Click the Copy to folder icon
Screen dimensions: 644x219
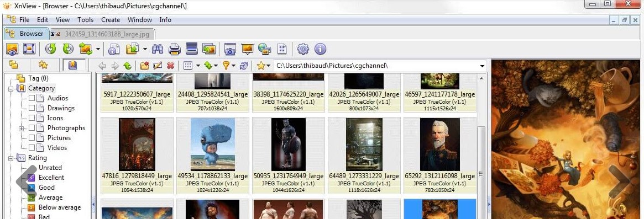click(132, 49)
